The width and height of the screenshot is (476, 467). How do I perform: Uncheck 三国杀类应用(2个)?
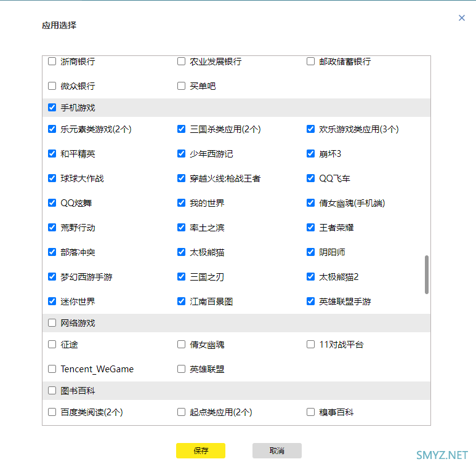pos(181,129)
